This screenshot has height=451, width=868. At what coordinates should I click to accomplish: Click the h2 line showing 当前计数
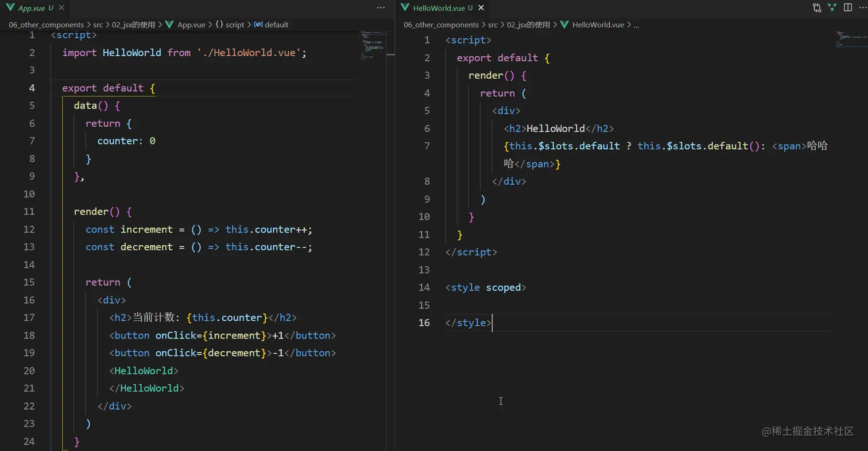(x=203, y=318)
